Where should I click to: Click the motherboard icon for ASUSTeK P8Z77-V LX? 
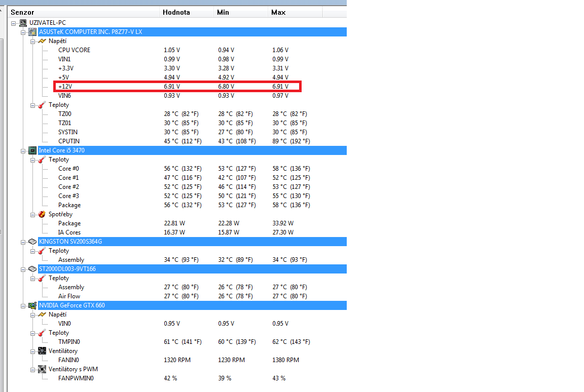(x=33, y=32)
